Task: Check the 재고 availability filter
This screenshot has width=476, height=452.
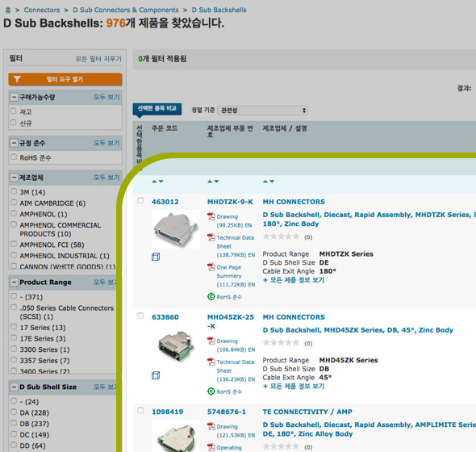Action: [x=14, y=111]
